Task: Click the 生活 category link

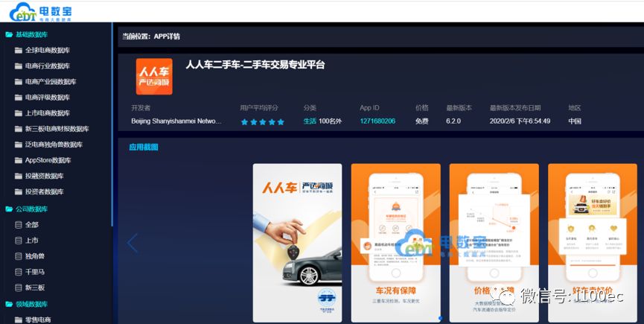Action: 310,121
